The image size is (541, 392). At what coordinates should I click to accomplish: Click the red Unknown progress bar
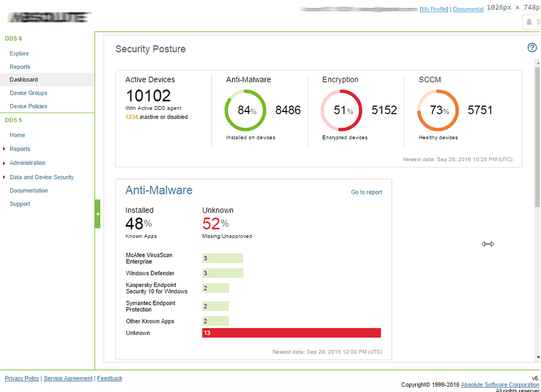point(291,333)
